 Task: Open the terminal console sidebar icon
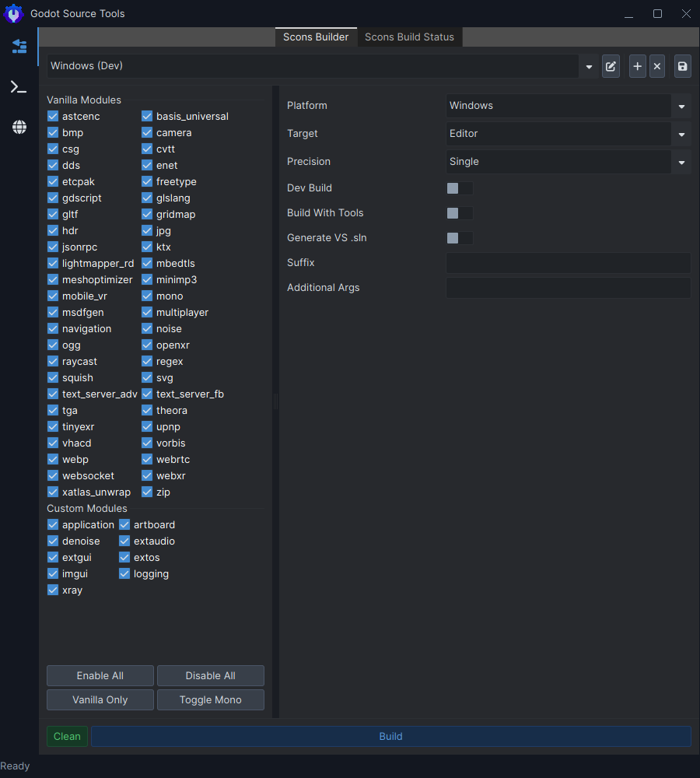point(19,87)
